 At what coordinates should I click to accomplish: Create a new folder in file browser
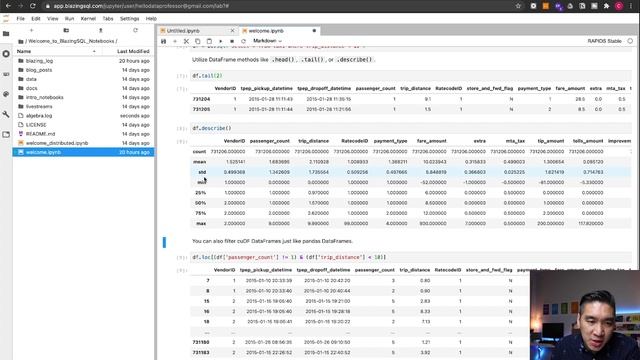[x=66, y=31]
